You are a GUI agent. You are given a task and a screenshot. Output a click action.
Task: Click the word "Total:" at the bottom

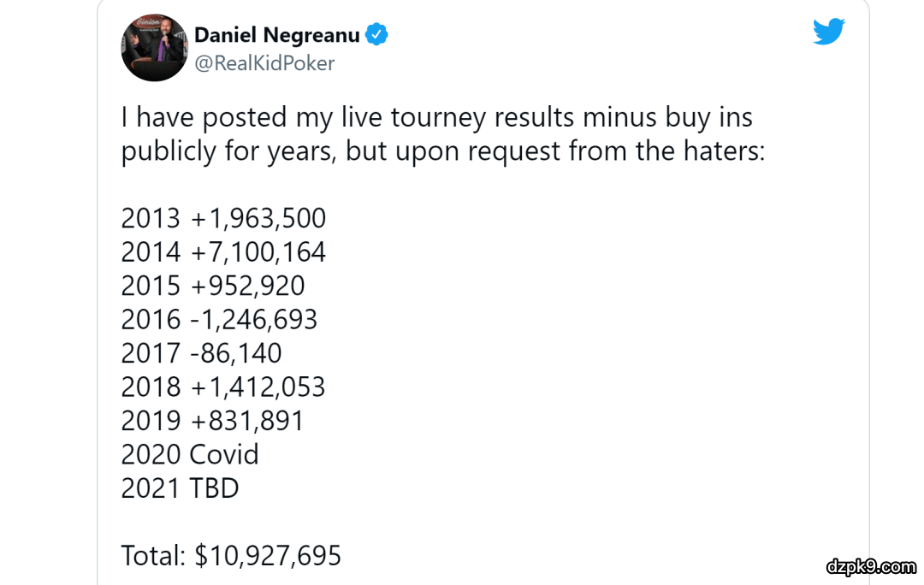[x=153, y=556]
